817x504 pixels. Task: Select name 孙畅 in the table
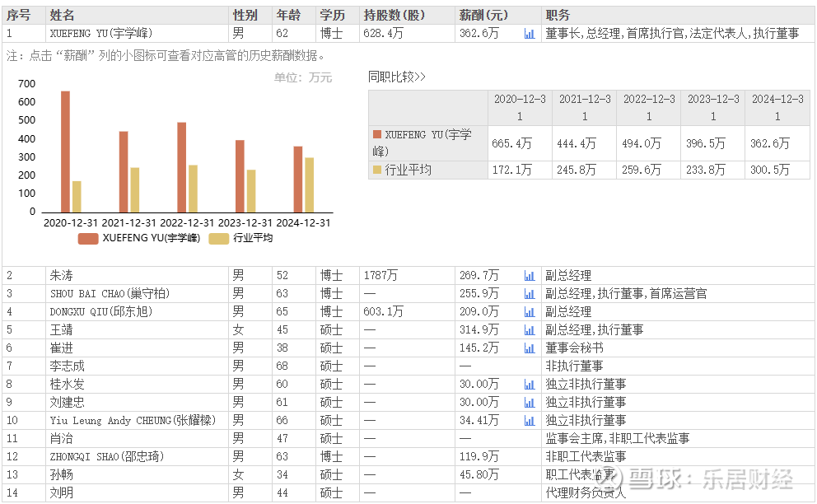click(x=62, y=475)
